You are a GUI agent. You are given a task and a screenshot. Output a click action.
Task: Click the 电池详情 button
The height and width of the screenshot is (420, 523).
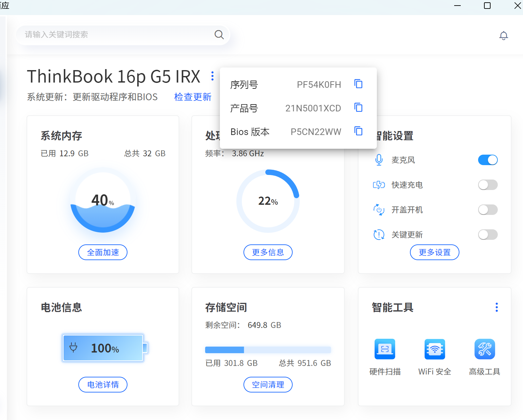103,385
